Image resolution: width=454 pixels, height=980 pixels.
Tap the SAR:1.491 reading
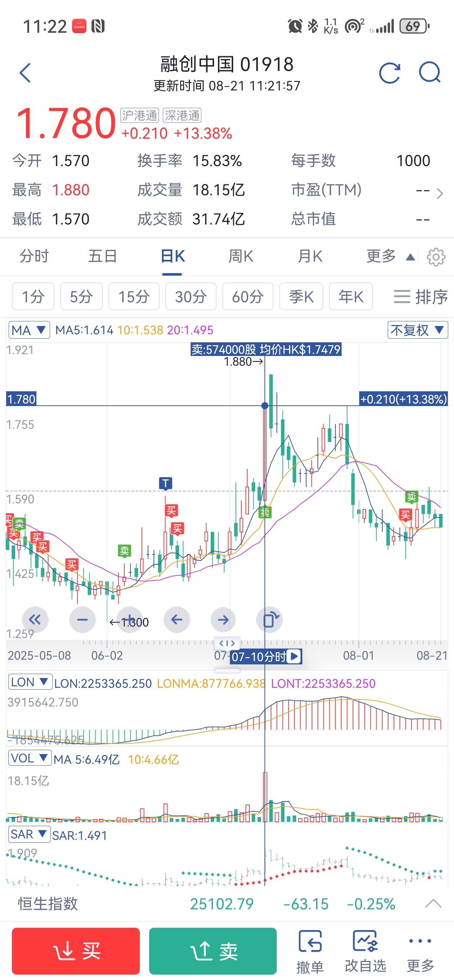pos(80,836)
